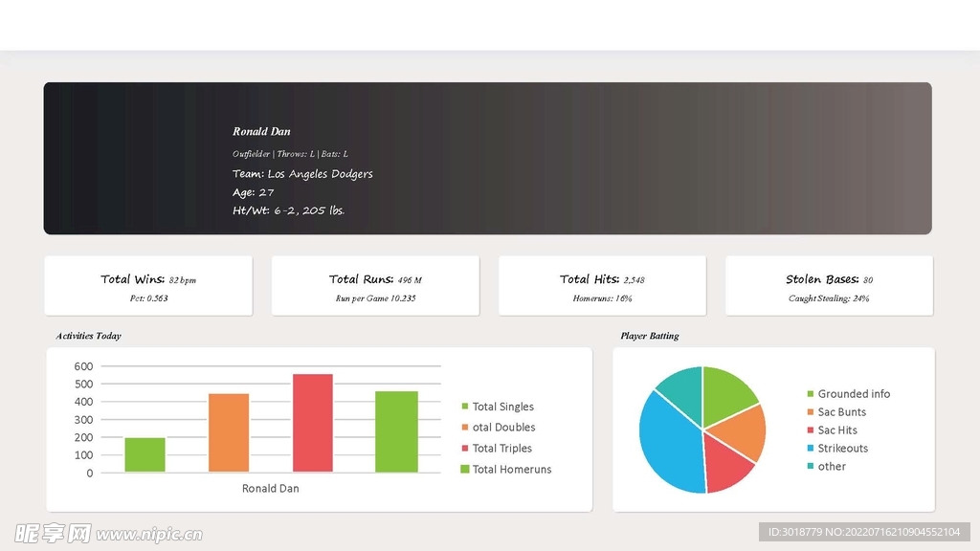Open the Total Wins stat card
This screenshot has width=980, height=551.
pos(148,286)
